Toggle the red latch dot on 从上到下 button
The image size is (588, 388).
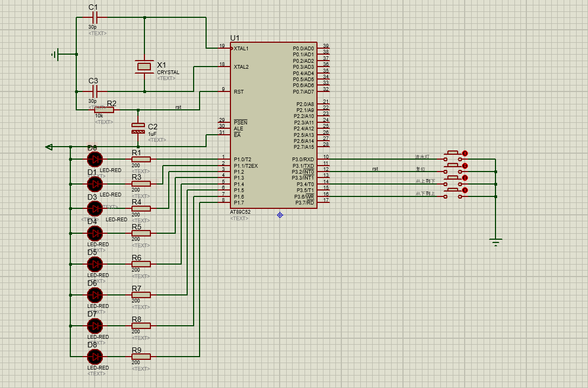click(465, 178)
